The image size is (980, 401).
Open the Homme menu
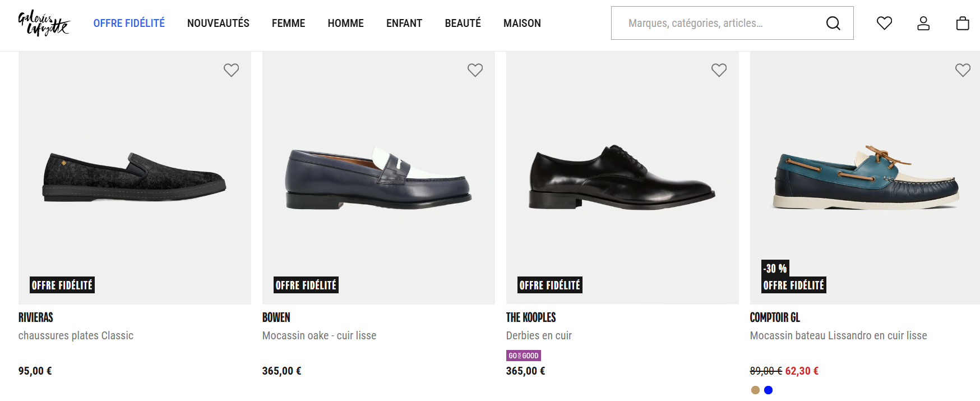(345, 23)
